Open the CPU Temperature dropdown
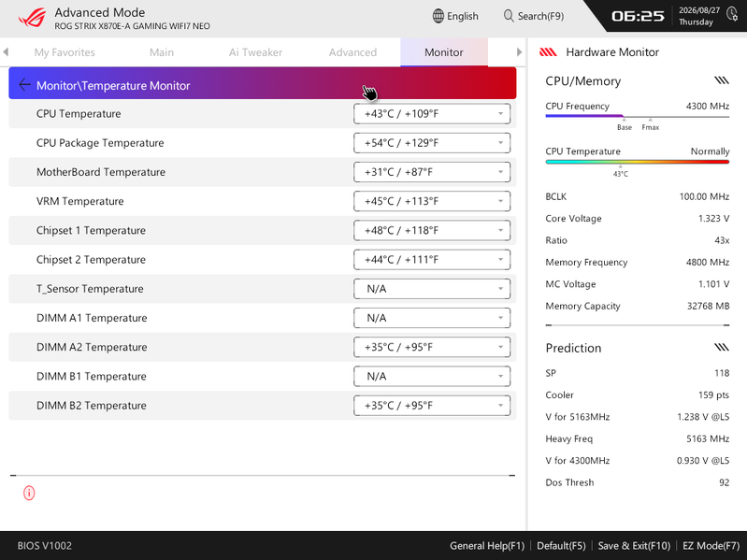 (x=432, y=114)
